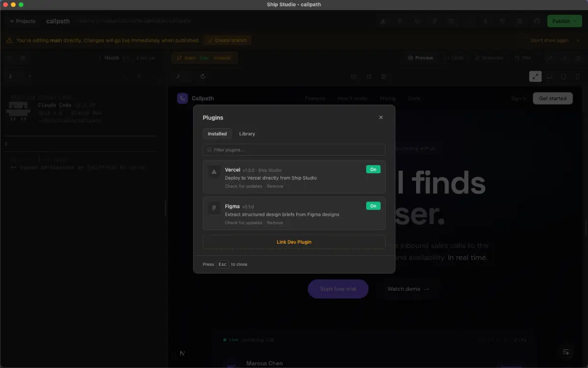Viewport: 588px width, 368px height.
Task: Take a preview screenshot with the camera icon
Action: click(x=354, y=76)
